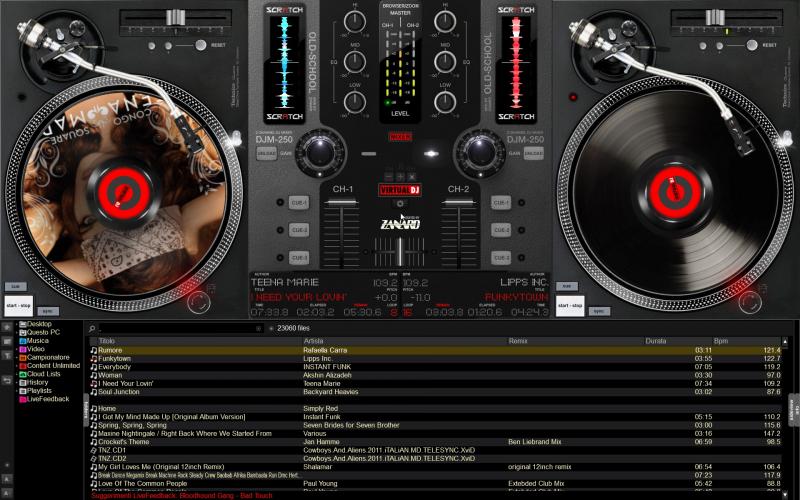Expand the Playlists tree node
The width and height of the screenshot is (800, 500).
pos(16,391)
